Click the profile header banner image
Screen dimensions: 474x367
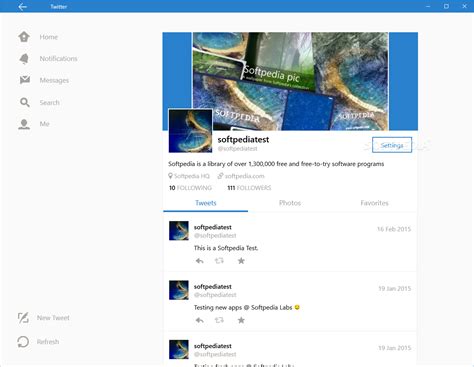pos(290,81)
